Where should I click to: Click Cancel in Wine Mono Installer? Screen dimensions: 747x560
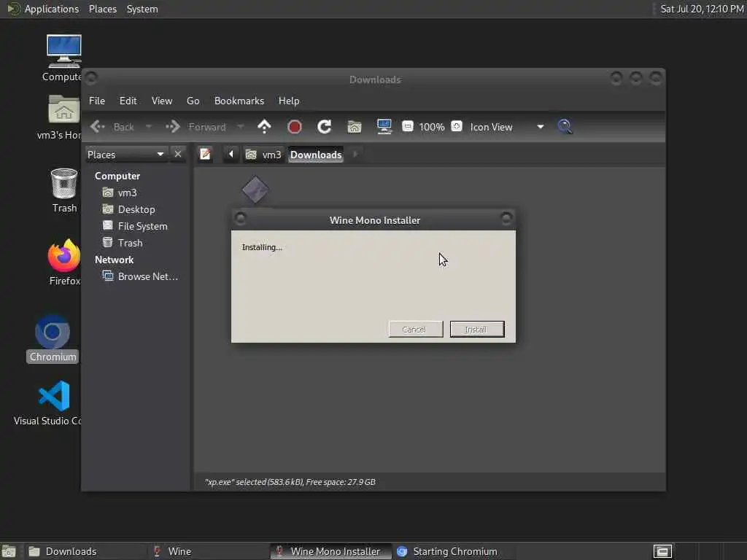point(415,329)
